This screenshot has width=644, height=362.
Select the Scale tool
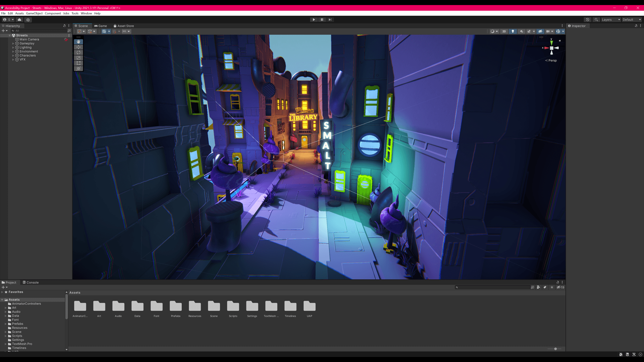click(78, 58)
